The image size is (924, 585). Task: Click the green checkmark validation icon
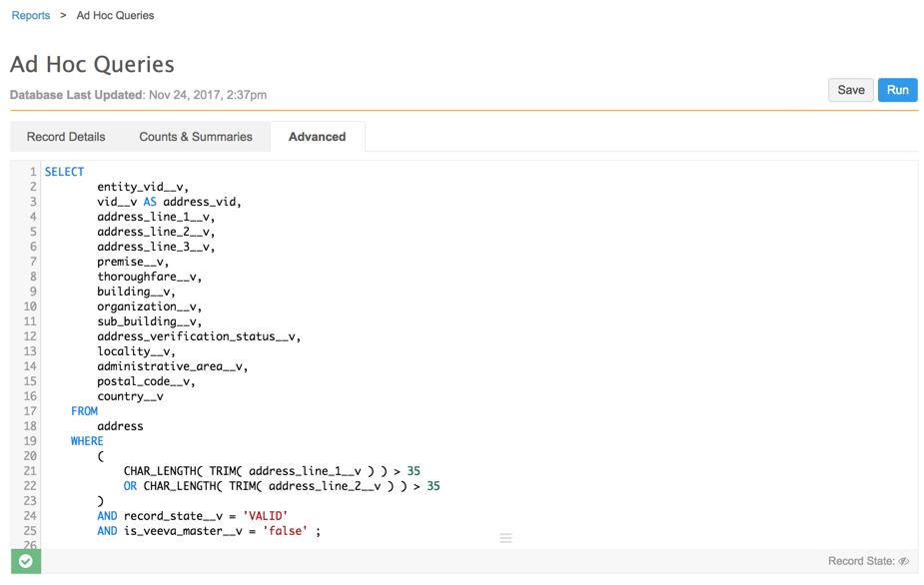pyautogui.click(x=26, y=561)
